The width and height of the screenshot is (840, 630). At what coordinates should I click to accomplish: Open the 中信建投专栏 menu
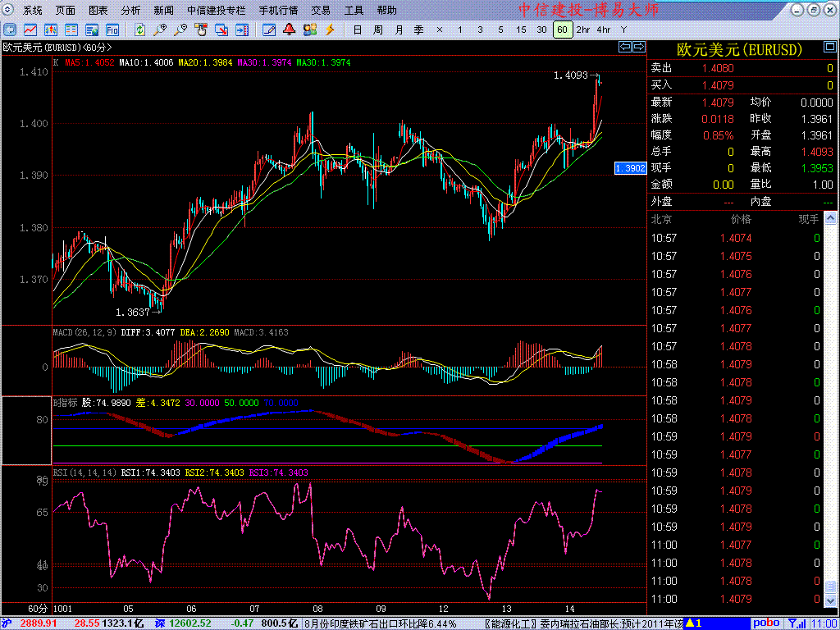[x=217, y=10]
